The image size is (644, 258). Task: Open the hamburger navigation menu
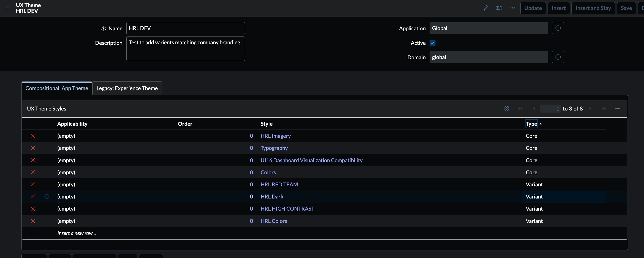click(7, 8)
